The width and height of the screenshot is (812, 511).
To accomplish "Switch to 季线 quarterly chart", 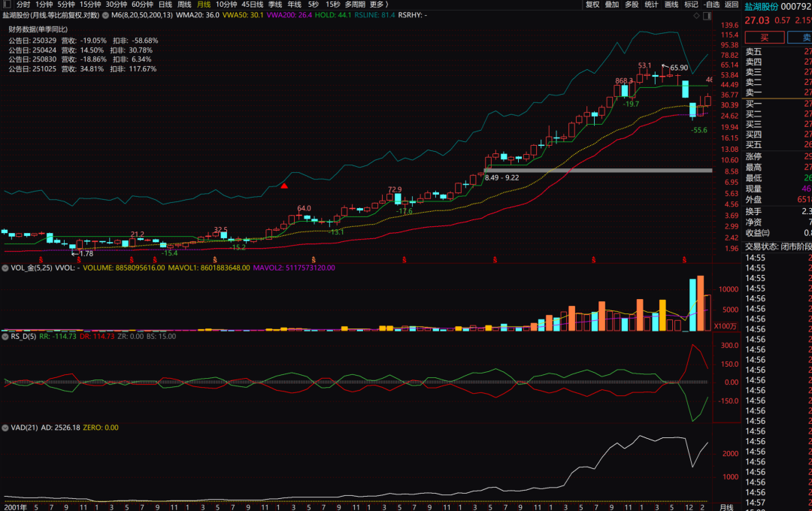I will click(275, 5).
